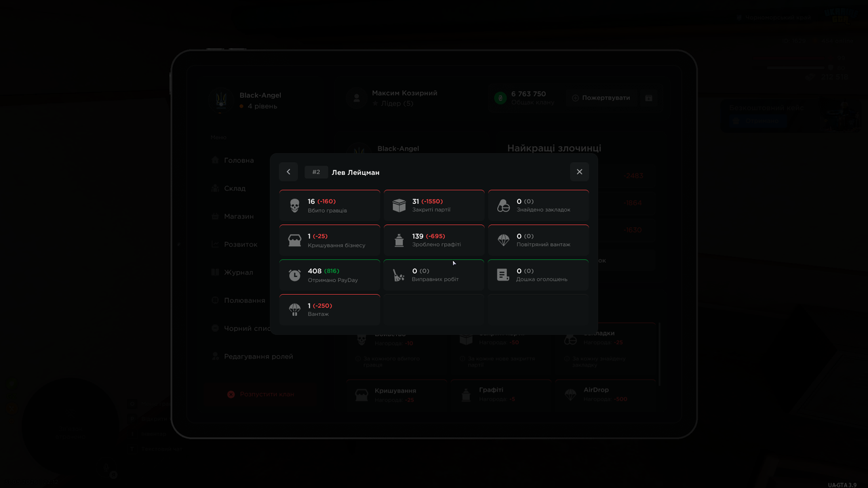
Task: Click the red (-695) graffiti value
Action: (435, 236)
